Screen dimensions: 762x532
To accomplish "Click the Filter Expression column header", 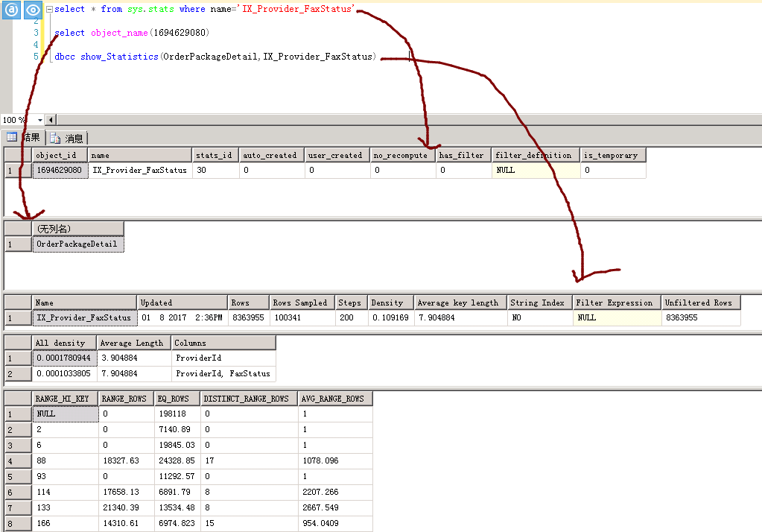I will tap(617, 303).
